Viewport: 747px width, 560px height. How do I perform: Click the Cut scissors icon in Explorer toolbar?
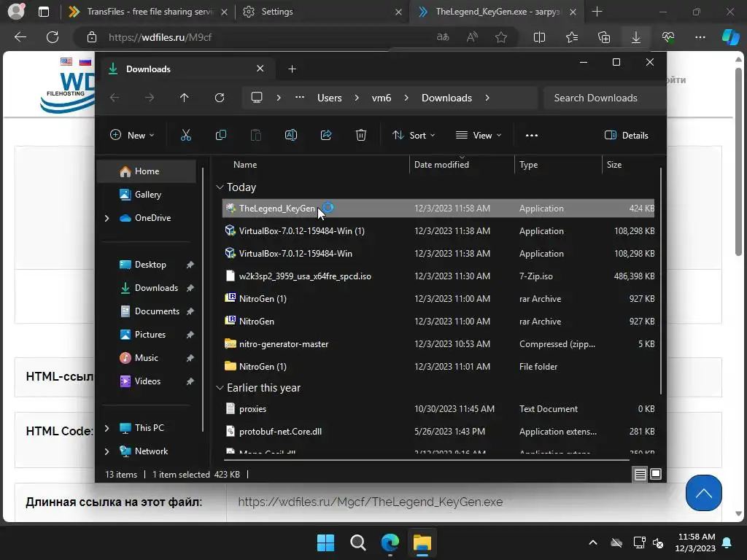coord(186,135)
